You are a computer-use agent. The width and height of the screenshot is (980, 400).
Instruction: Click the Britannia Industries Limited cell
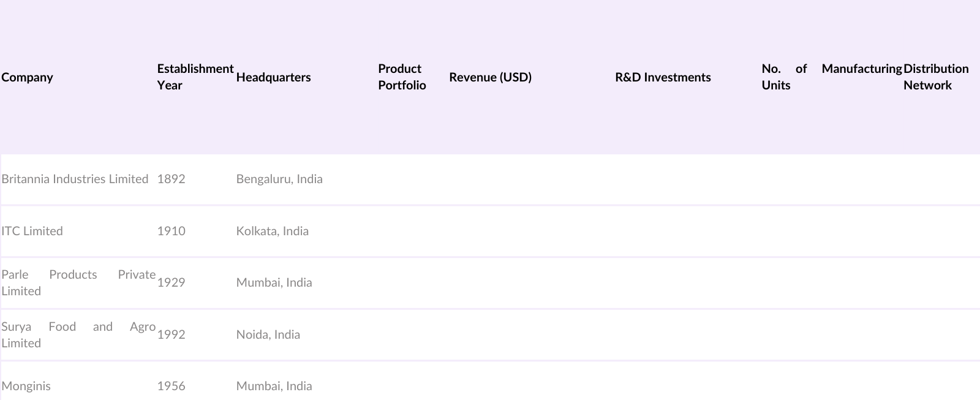point(75,179)
